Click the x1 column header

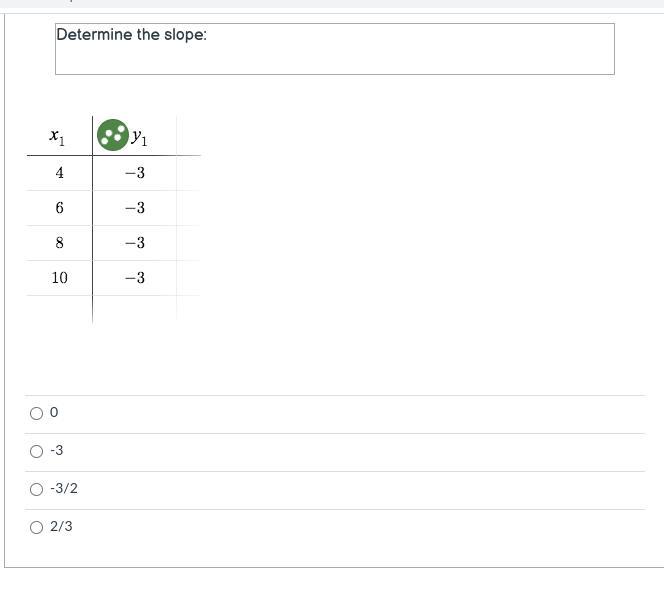[57, 136]
